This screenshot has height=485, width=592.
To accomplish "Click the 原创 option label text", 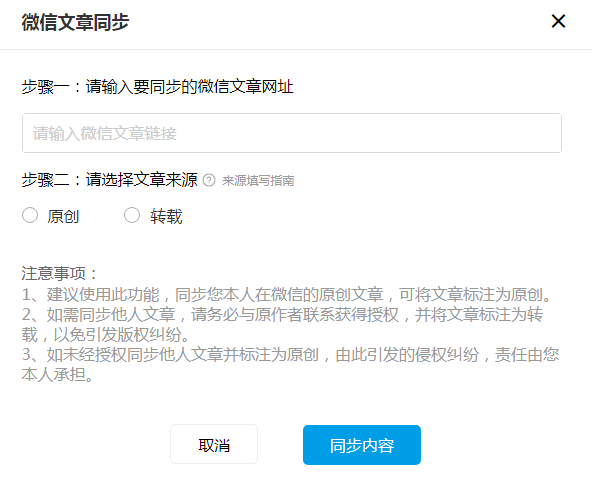I will [63, 216].
